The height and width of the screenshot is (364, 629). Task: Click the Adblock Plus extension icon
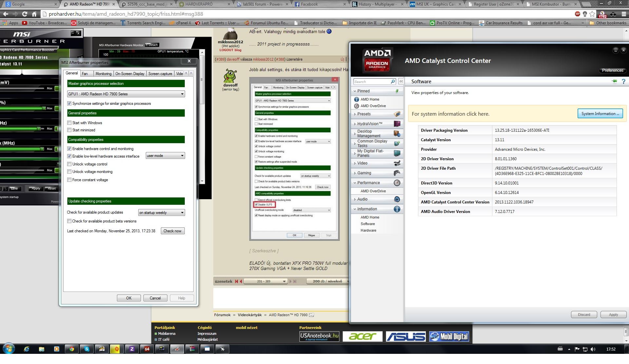(577, 14)
